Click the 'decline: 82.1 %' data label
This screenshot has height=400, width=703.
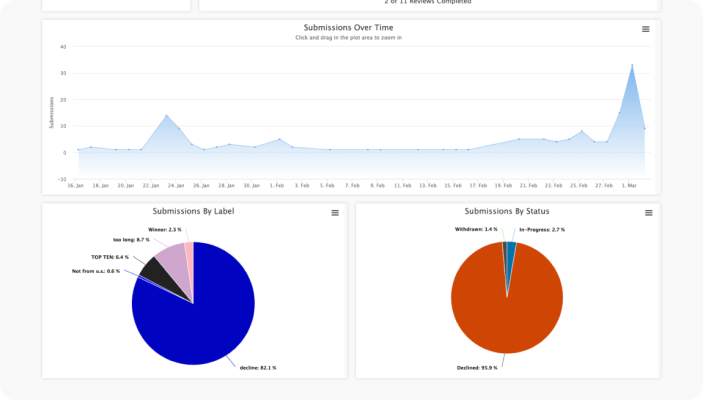[x=258, y=368]
